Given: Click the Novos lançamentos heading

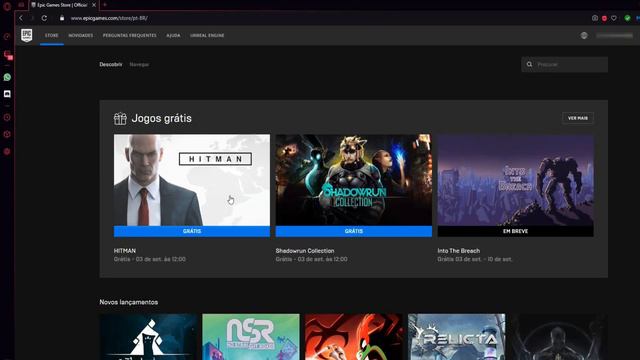Looking at the screenshot, I should coord(129,302).
